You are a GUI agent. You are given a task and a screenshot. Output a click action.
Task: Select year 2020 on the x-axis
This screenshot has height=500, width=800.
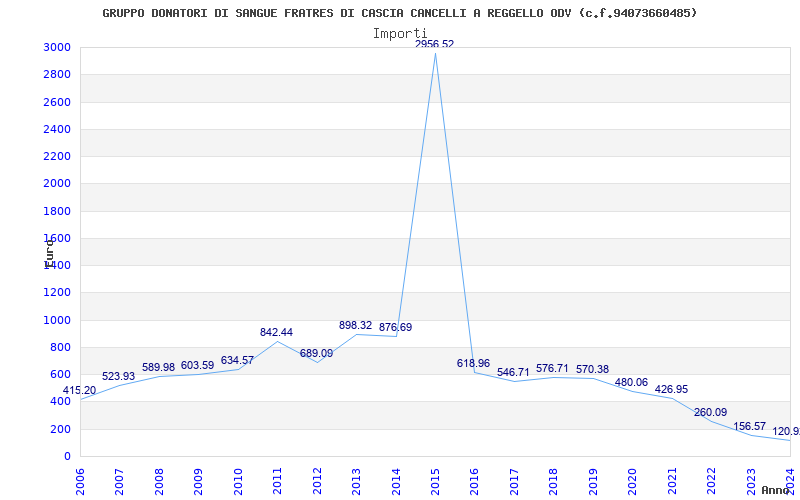[633, 481]
